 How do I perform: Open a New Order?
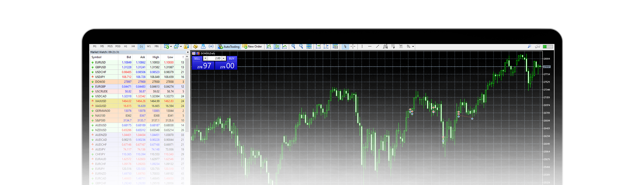point(252,47)
